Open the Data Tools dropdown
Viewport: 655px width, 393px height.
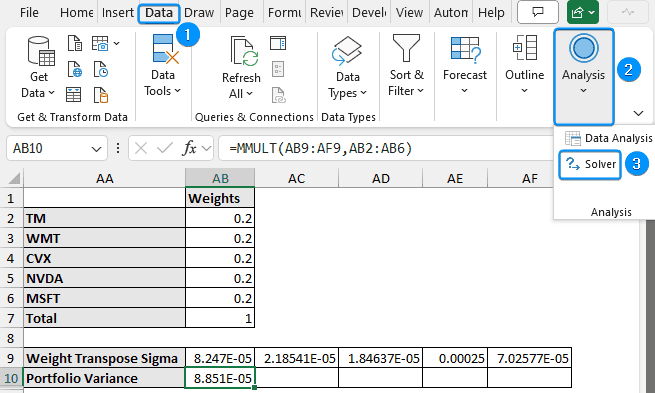pos(162,66)
